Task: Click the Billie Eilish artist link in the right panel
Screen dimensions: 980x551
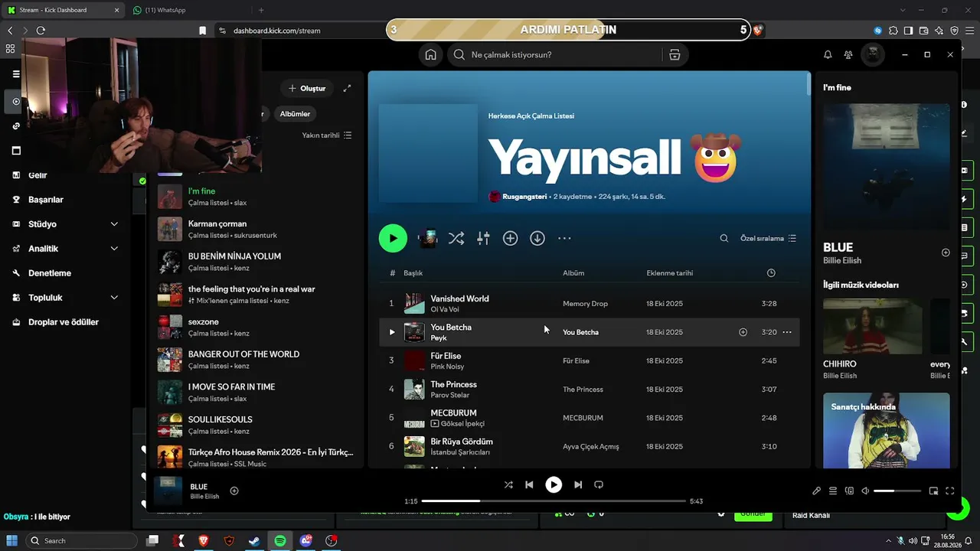Action: click(x=842, y=261)
